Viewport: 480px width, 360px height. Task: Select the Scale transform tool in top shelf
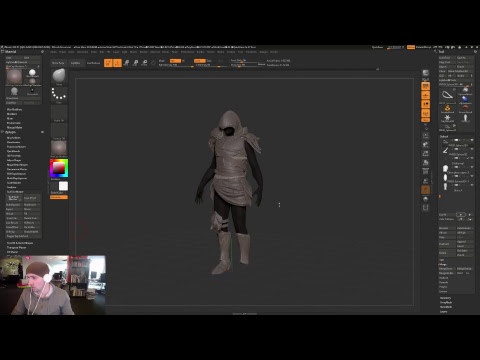coord(136,63)
